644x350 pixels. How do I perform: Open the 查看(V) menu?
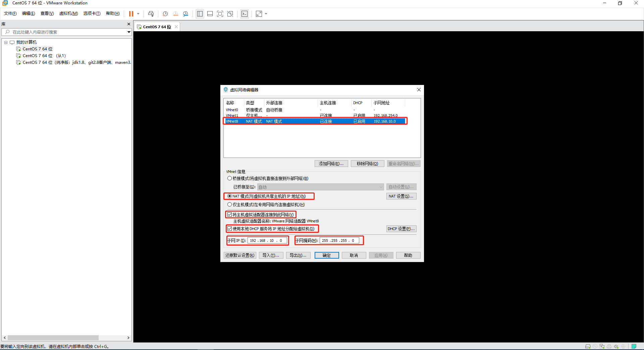47,13
